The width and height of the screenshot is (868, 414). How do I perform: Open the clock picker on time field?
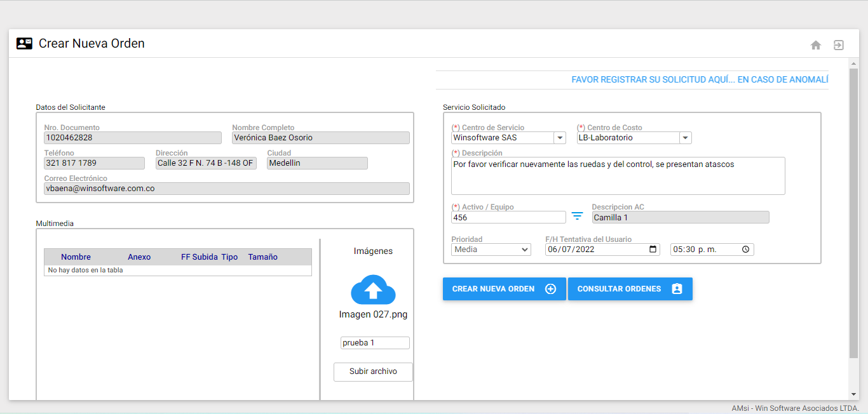click(746, 250)
